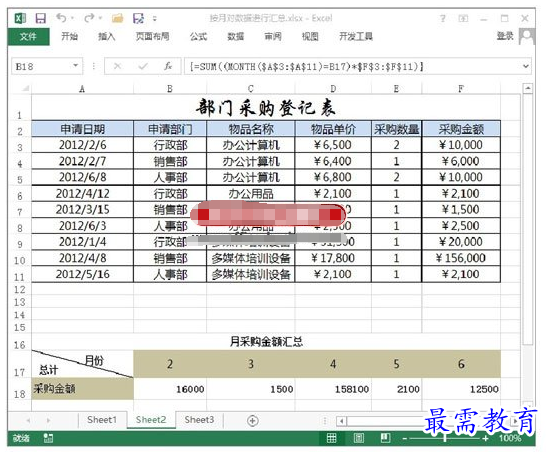The image size is (546, 452).
Task: Expand the formula bar with the chevron
Action: click(526, 66)
